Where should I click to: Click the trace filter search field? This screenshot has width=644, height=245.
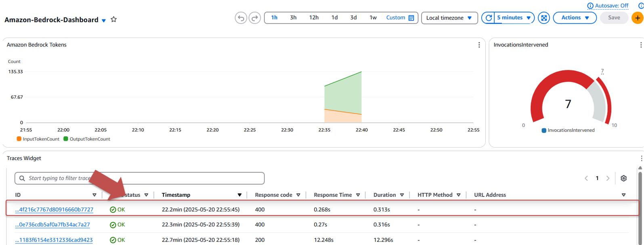[140, 178]
